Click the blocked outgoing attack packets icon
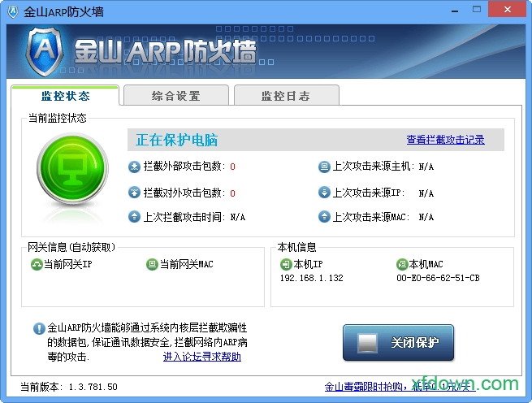532x403 pixels. point(134,193)
